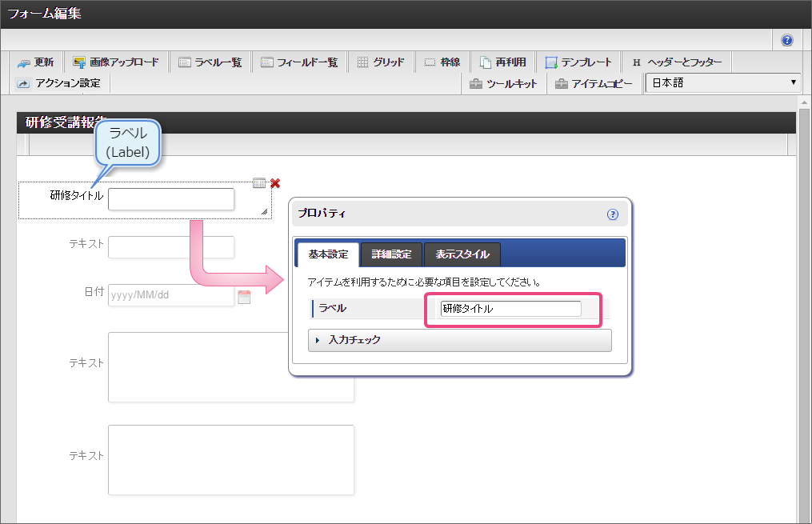
Task: Switch to the 詳細設定 tab
Action: [x=391, y=254]
